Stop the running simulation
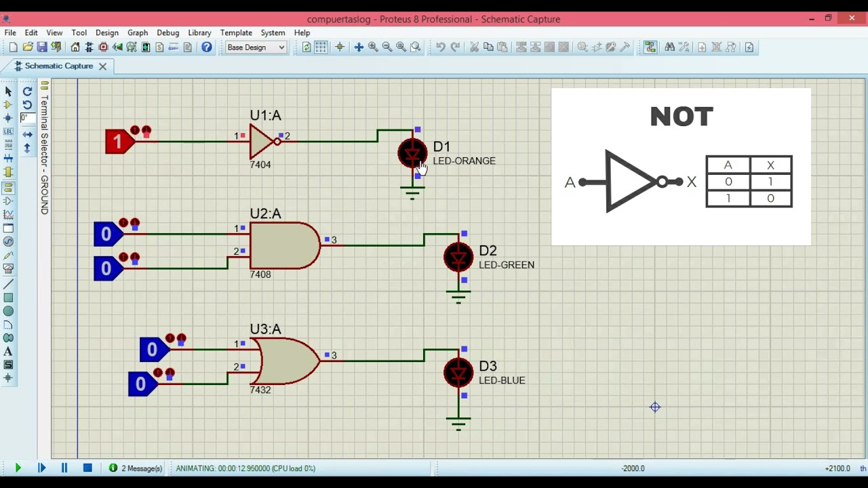The width and height of the screenshot is (868, 488). coord(87,468)
